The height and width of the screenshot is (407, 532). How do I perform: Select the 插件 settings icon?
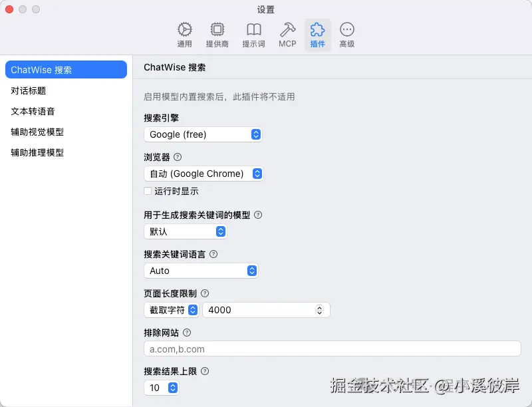tap(317, 31)
